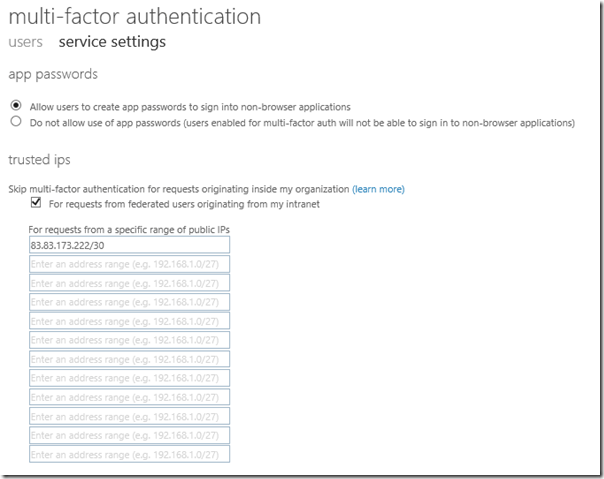Click the multi-factor authentication page heading
Screen dimensions: 604x479
[x=134, y=17]
